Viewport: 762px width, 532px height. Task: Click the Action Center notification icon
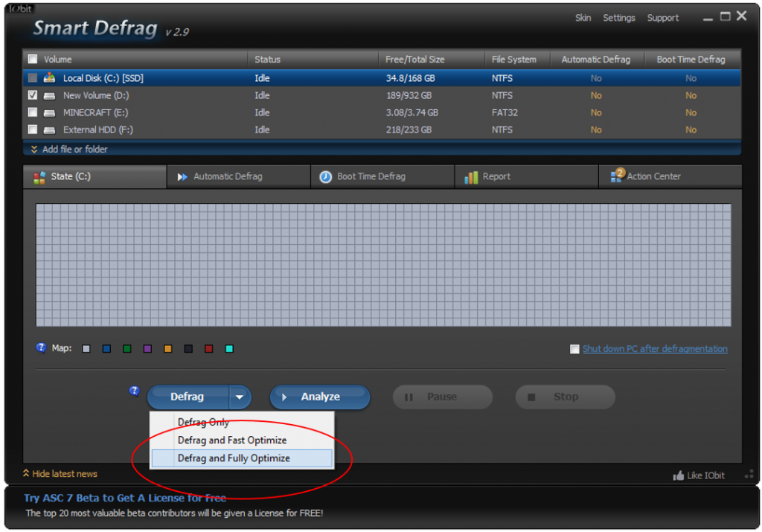(617, 176)
